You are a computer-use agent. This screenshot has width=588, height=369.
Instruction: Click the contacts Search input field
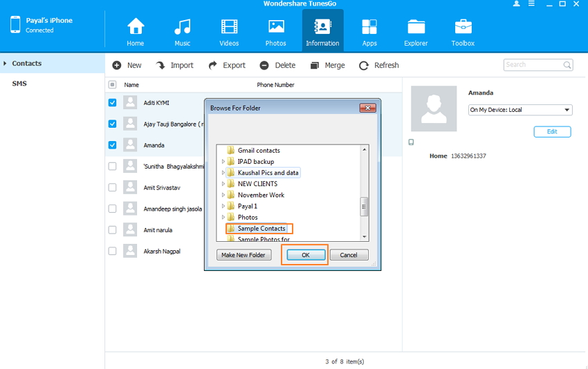pos(533,65)
